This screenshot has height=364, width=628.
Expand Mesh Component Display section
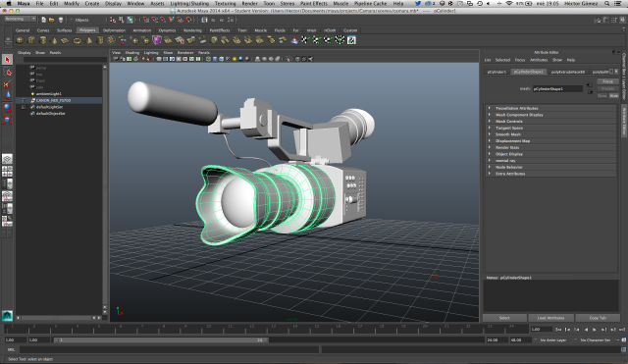click(550, 115)
